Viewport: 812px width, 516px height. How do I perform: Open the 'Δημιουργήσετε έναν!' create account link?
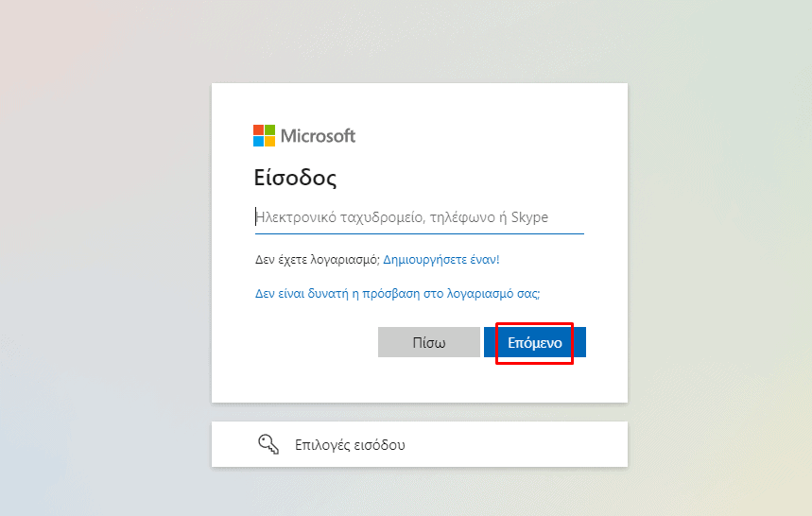441,259
